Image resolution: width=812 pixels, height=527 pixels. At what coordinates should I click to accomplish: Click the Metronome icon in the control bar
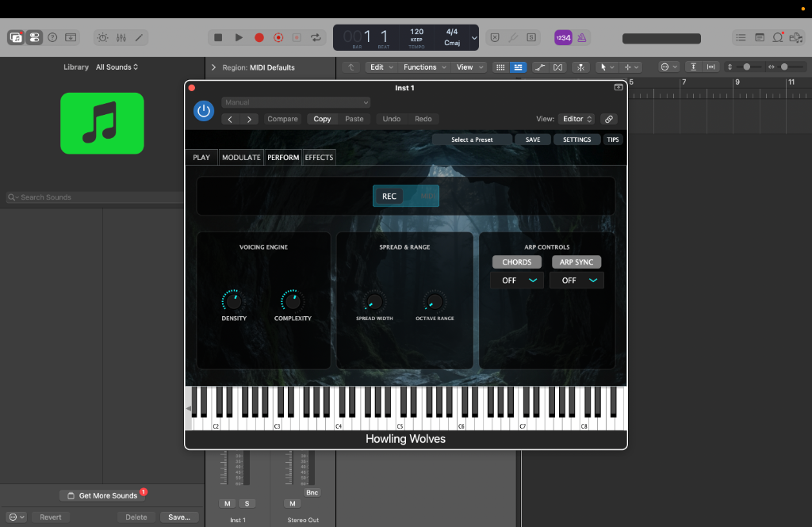click(581, 37)
